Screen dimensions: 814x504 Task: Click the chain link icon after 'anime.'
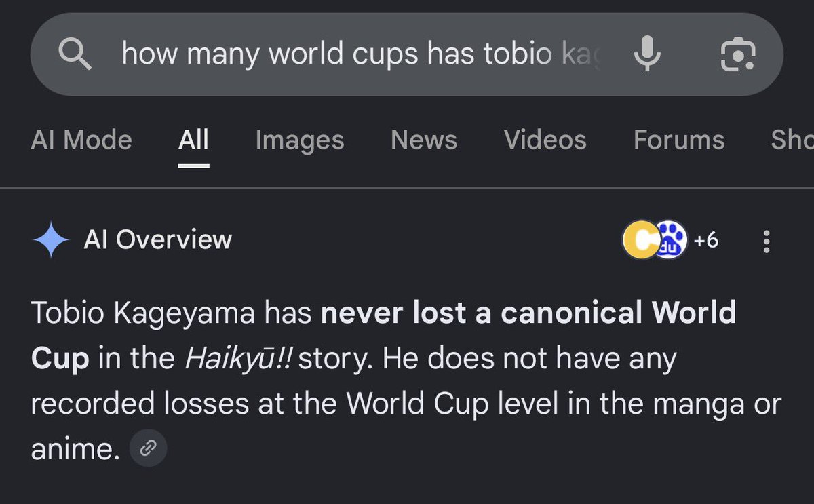148,448
